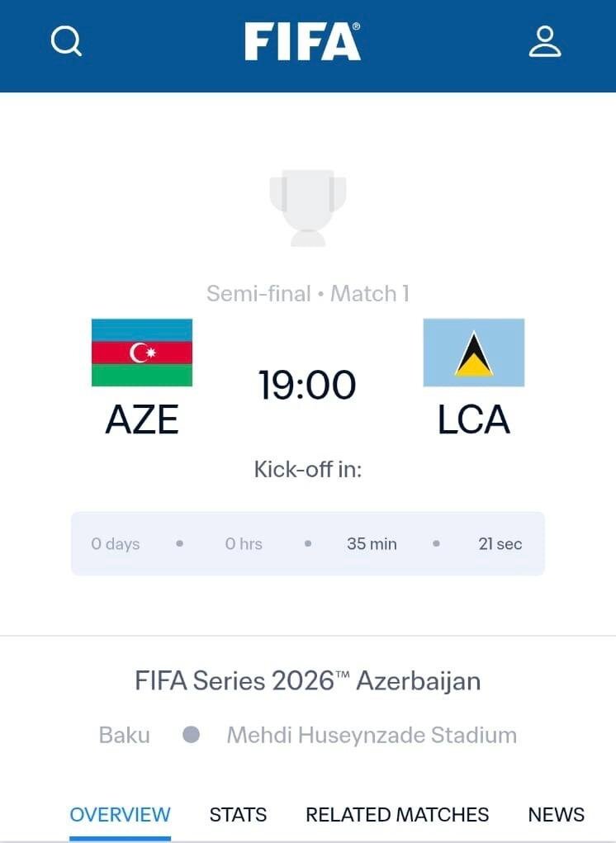The image size is (616, 843).
Task: Click the Mehdi Huseynzade Stadium text
Action: (x=372, y=735)
